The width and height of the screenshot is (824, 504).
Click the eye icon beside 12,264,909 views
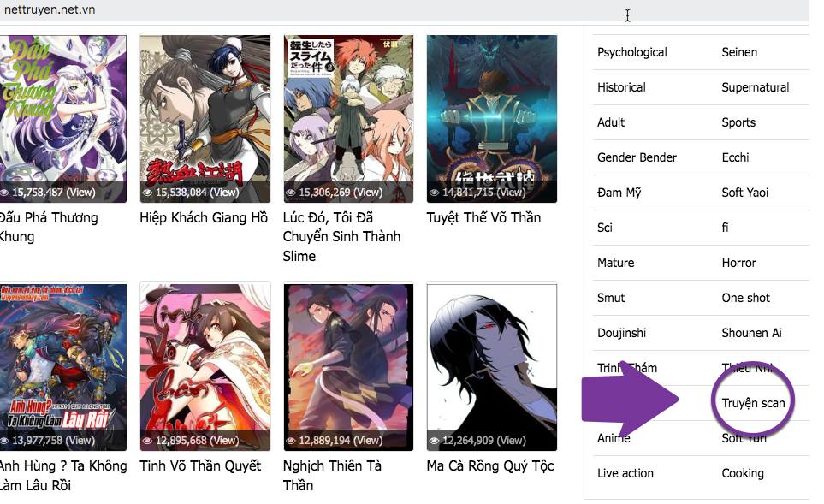pos(434,441)
